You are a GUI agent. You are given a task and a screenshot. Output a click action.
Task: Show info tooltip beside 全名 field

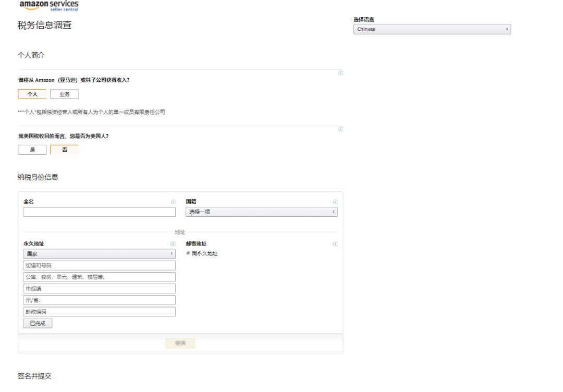click(x=173, y=202)
